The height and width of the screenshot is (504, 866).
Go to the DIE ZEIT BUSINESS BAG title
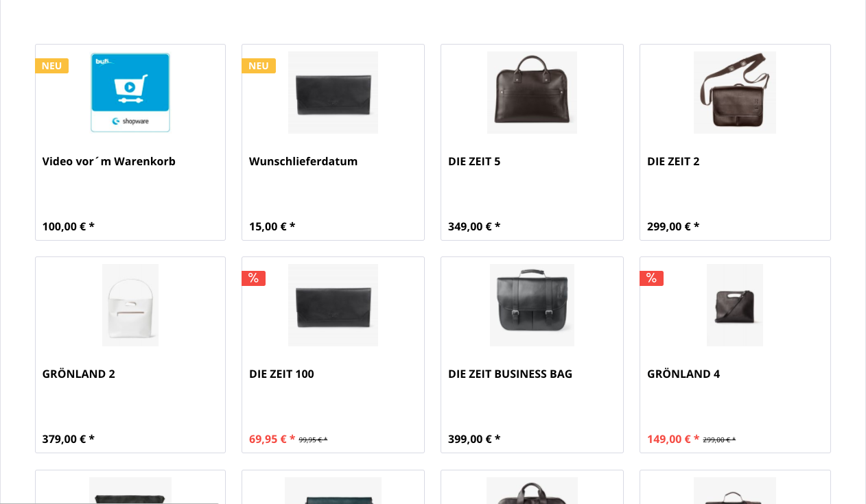point(510,374)
